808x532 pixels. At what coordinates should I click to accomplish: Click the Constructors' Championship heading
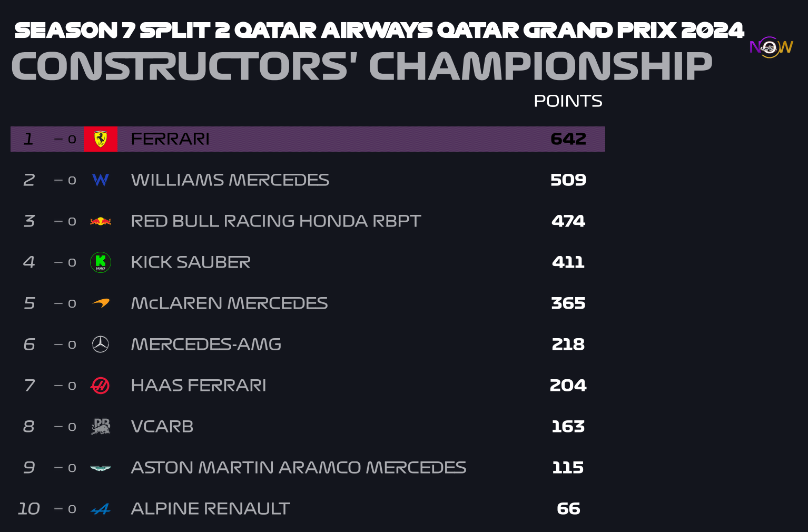pyautogui.click(x=362, y=67)
